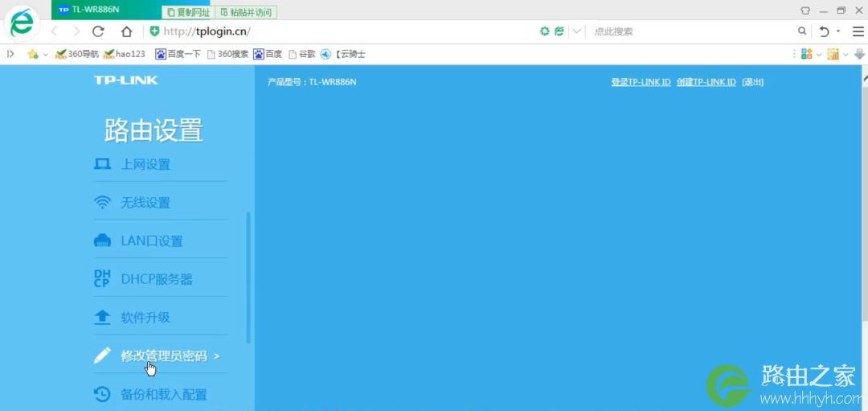
Task: Open the downloads arrow icon
Action: [x=860, y=54]
